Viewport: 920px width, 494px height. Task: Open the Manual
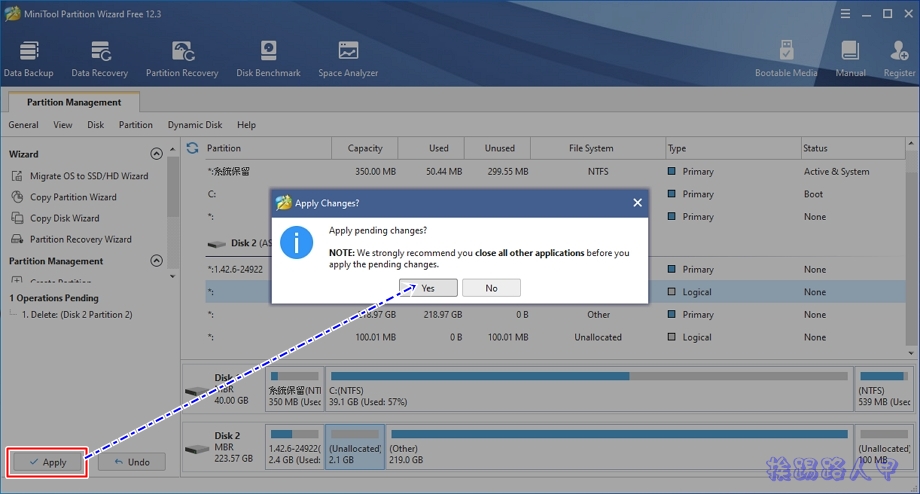click(x=850, y=59)
